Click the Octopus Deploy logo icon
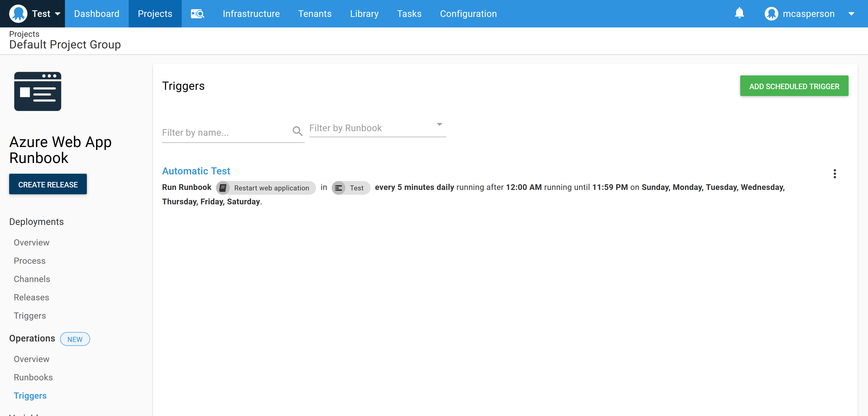The image size is (868, 416). pos(19,13)
